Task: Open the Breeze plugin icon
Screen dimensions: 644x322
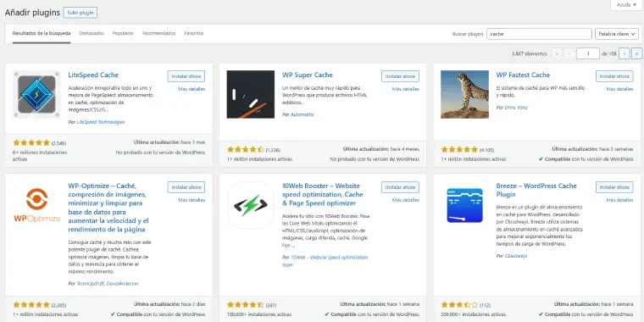Action: (x=464, y=206)
